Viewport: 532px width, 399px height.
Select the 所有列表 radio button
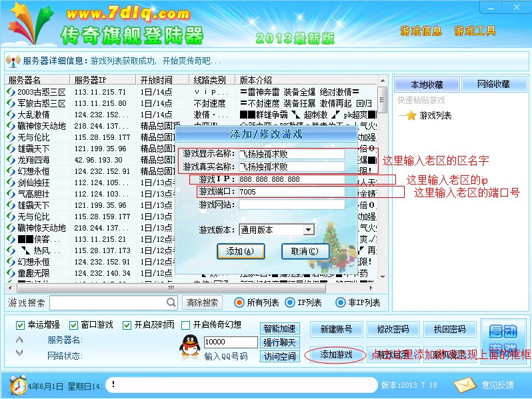click(239, 302)
